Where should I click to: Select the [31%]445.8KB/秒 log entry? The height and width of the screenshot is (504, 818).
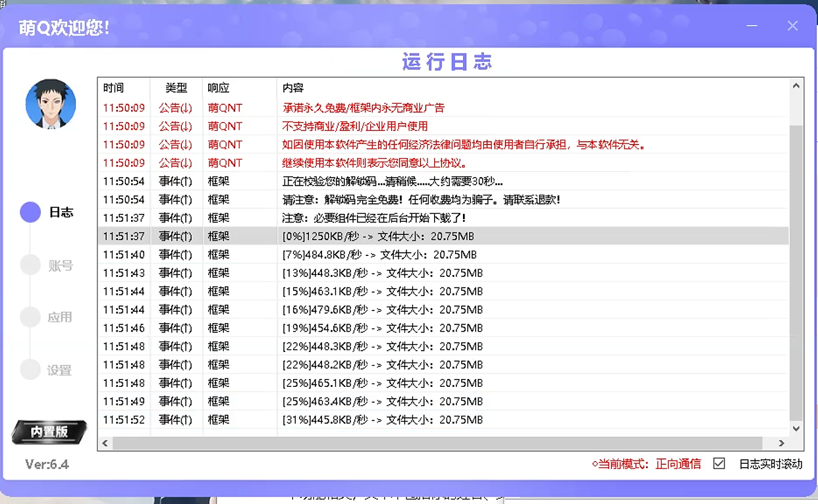click(x=382, y=420)
